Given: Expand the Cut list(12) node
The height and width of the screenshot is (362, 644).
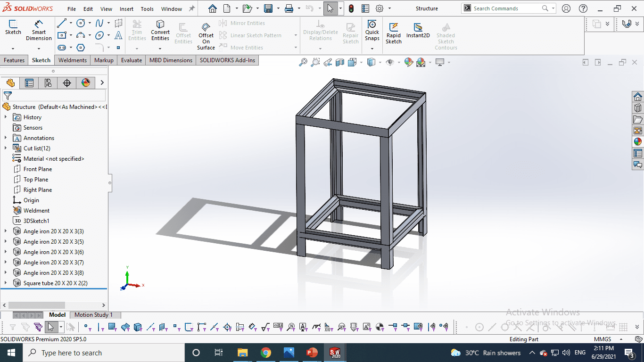Looking at the screenshot, I should (x=6, y=148).
